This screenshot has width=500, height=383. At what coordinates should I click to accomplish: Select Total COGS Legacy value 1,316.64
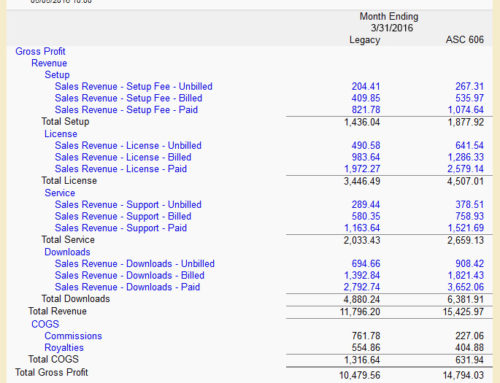click(x=362, y=360)
